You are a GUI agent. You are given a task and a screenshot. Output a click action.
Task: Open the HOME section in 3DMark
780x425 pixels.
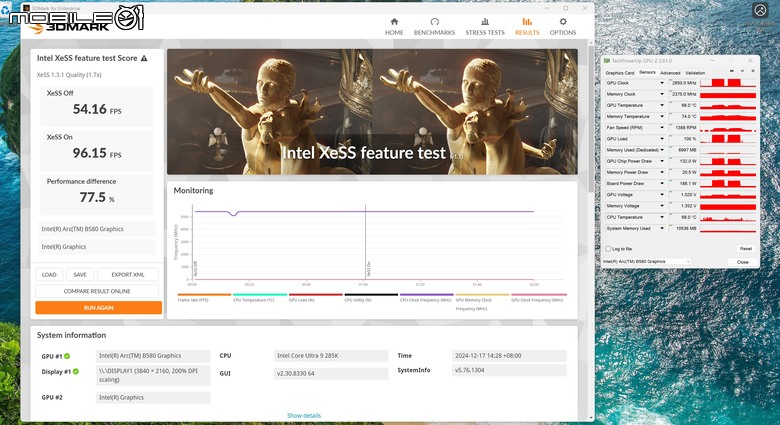(394, 27)
